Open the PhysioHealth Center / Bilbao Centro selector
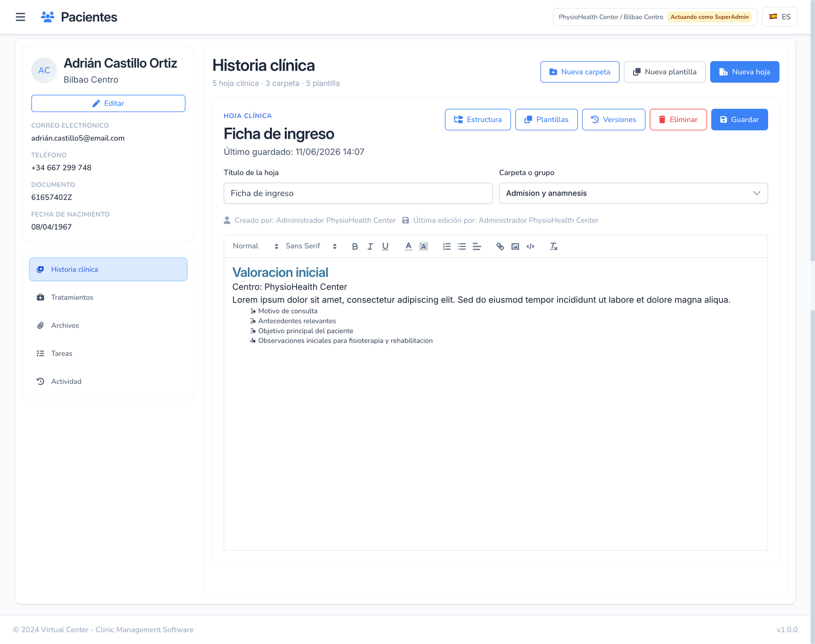This screenshot has width=815, height=644. [655, 17]
